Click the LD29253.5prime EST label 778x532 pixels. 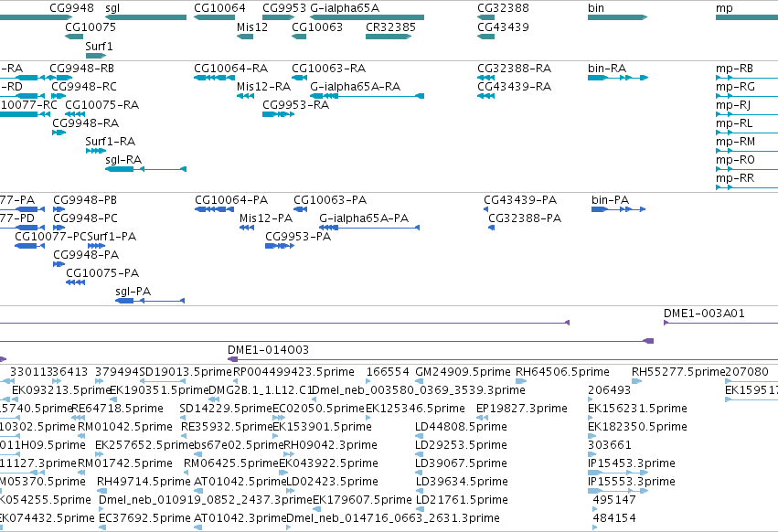[462, 445]
